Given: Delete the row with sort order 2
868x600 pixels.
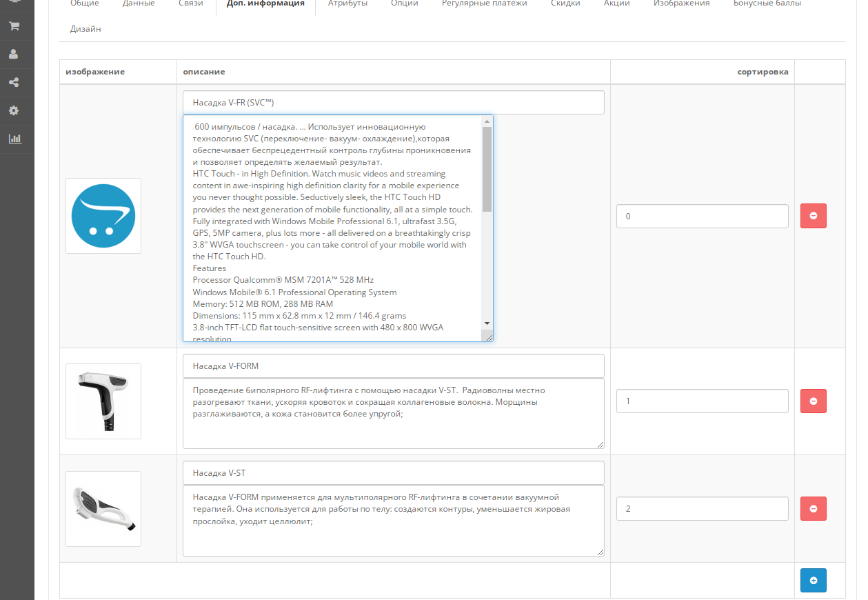Looking at the screenshot, I should [813, 509].
